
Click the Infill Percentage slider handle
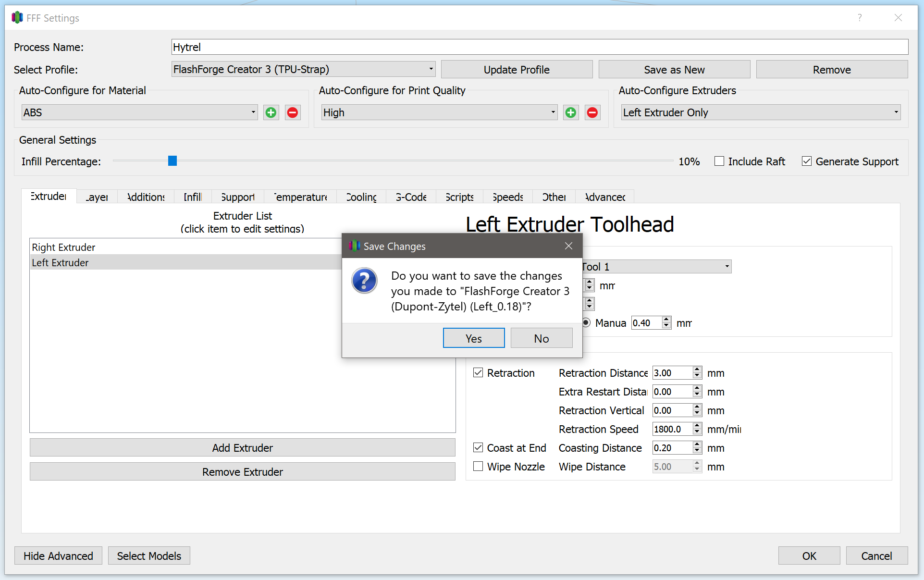(x=172, y=161)
